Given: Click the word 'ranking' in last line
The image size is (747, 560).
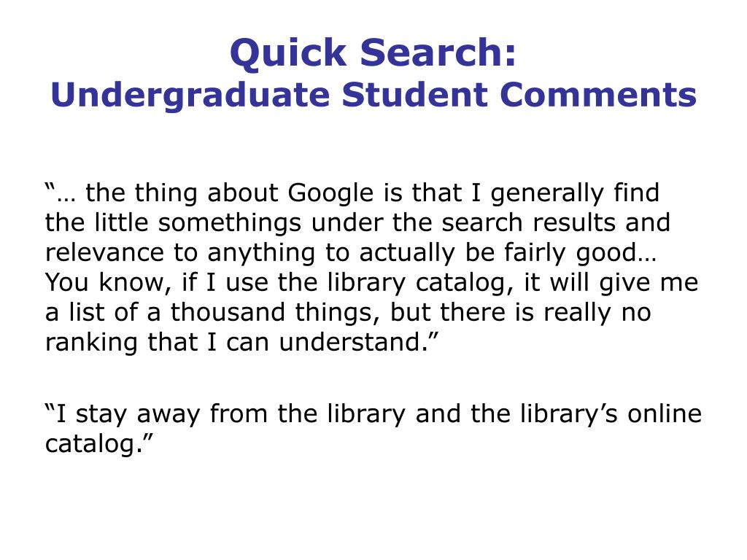Looking at the screenshot, I should 91,343.
